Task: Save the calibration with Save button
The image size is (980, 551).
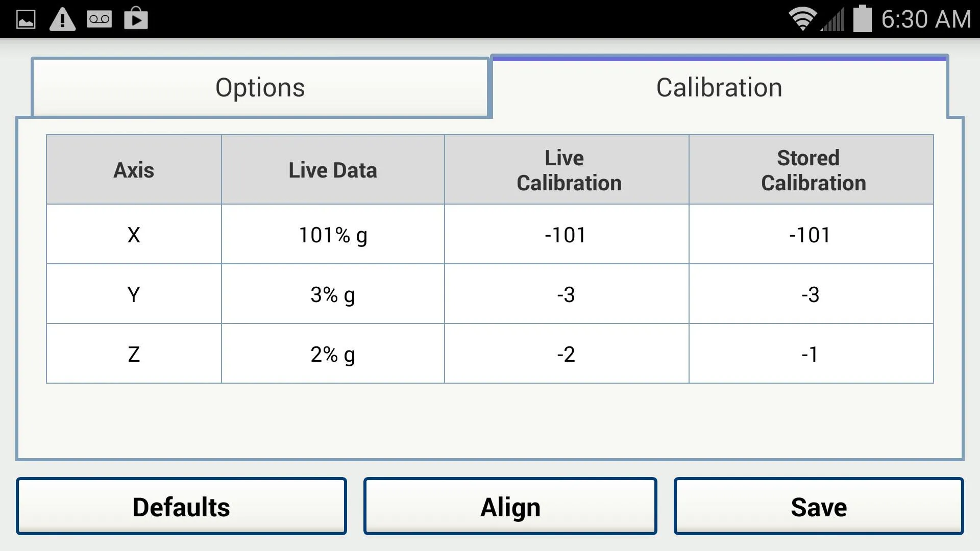Action: coord(819,507)
